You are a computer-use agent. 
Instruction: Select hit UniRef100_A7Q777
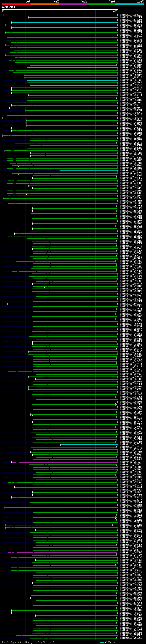click(x=131, y=35)
